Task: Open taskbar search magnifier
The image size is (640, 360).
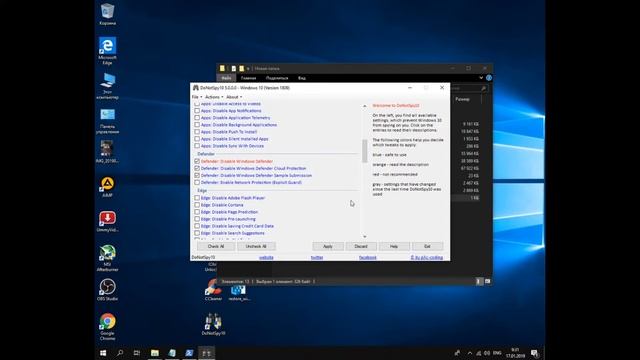Action: click(120, 353)
